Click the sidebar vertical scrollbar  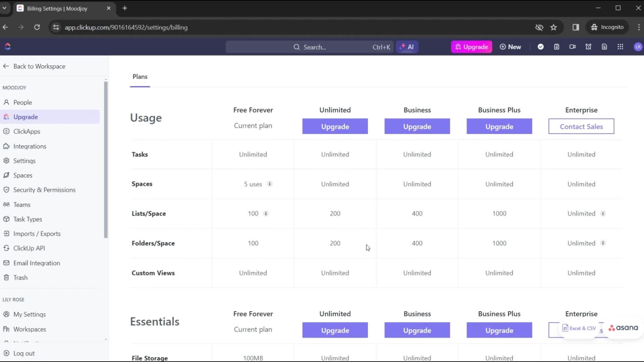coord(106,160)
